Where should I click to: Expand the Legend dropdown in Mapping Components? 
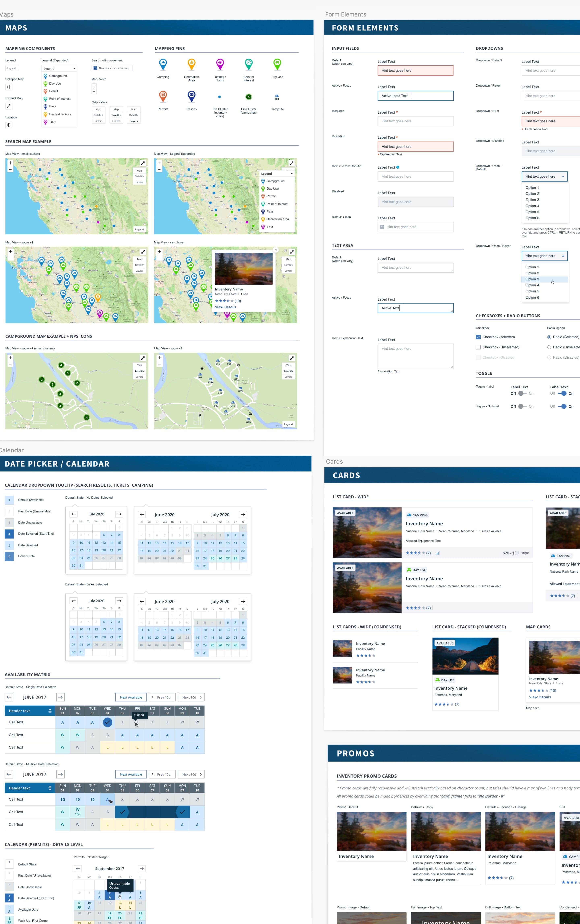(x=59, y=68)
